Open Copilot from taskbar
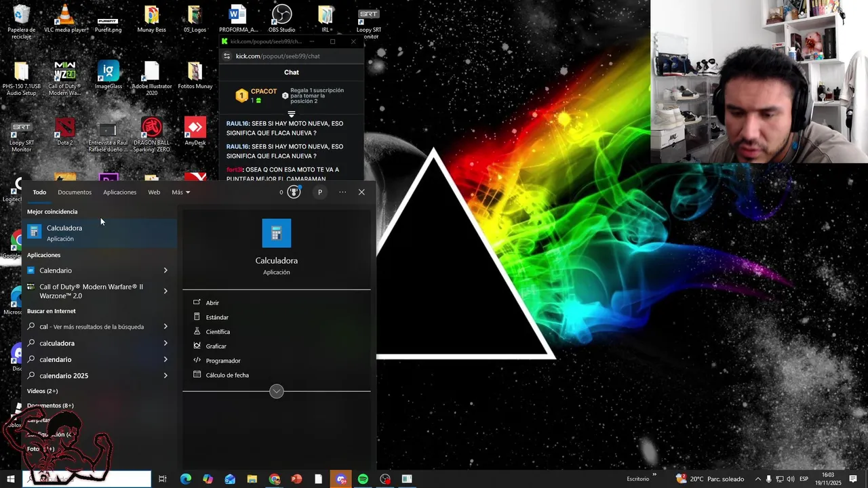 pos(208,479)
